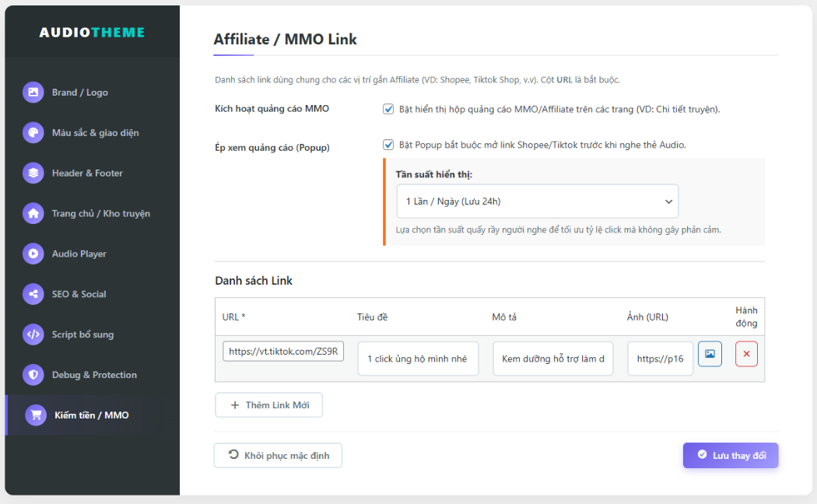Toggle the Kích hoạt quảng cáo MMO checkbox
This screenshot has height=504, width=817.
pos(388,109)
